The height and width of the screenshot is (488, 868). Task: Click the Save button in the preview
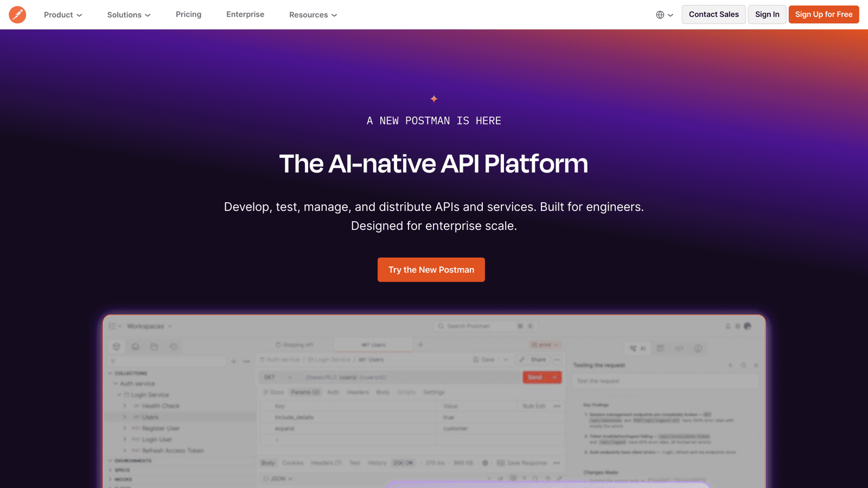coord(484,359)
